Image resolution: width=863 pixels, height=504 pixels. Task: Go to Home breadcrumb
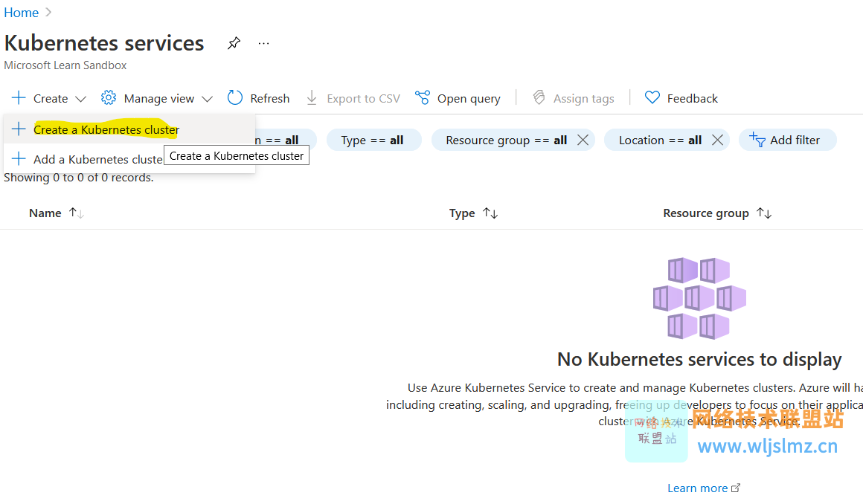[x=22, y=12]
